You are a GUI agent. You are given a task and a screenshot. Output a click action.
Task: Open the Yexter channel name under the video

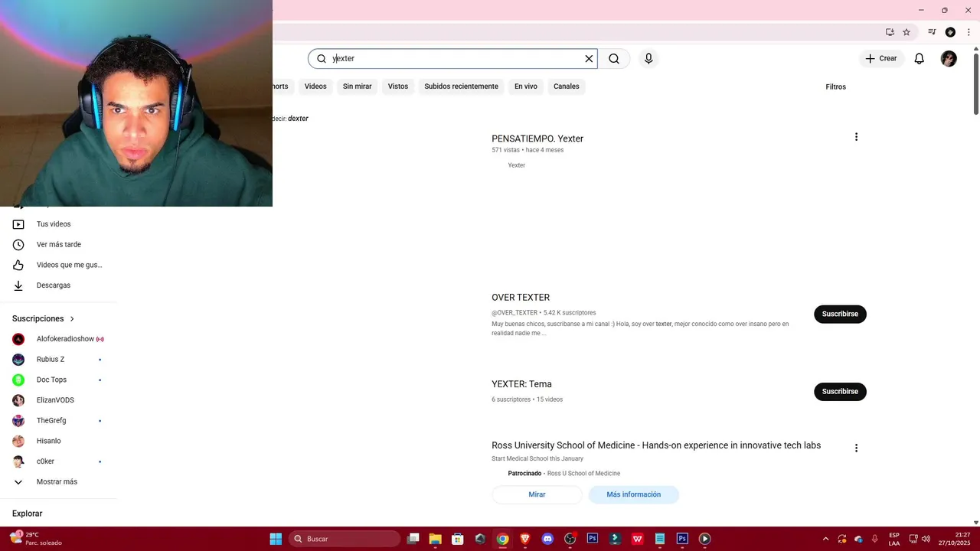pos(517,165)
